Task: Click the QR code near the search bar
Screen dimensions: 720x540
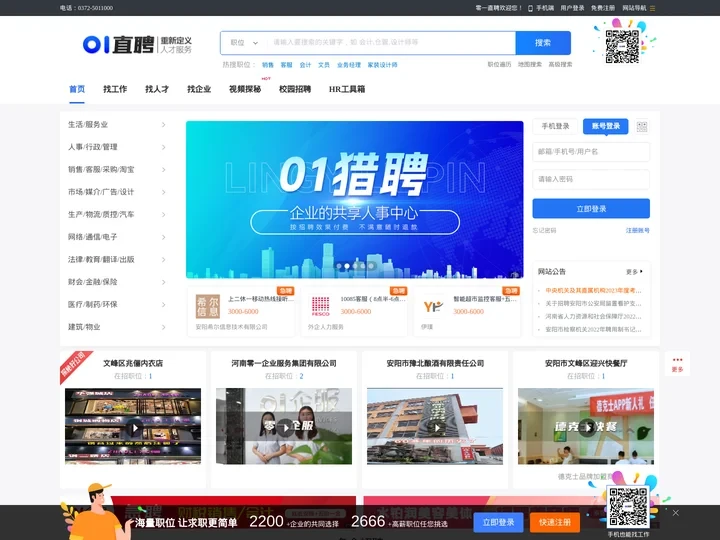Action: click(x=622, y=46)
